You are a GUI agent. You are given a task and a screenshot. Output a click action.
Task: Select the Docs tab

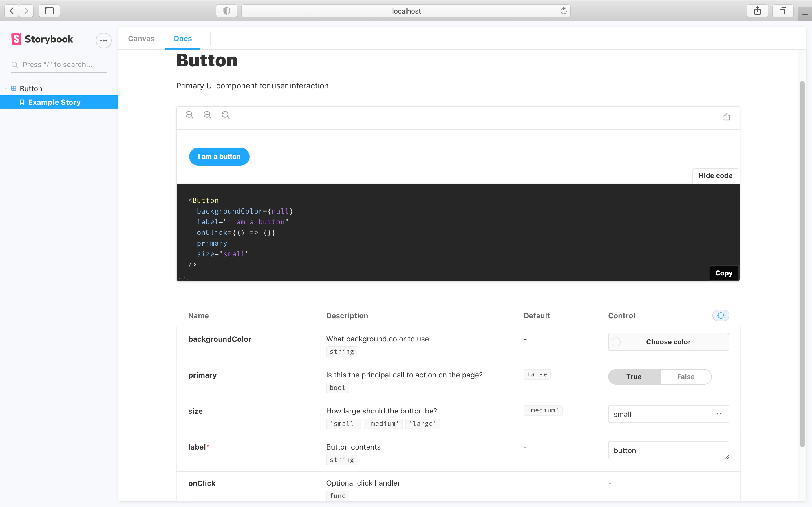(x=183, y=39)
